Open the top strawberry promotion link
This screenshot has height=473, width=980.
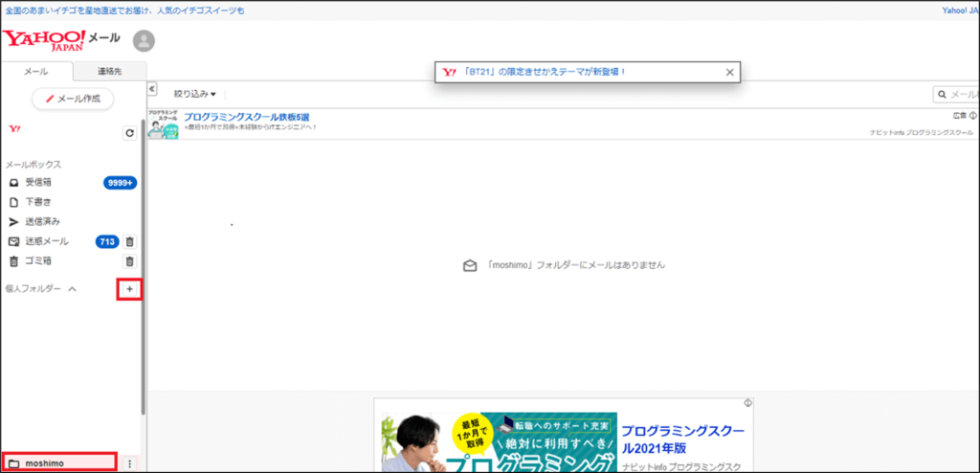point(125,11)
